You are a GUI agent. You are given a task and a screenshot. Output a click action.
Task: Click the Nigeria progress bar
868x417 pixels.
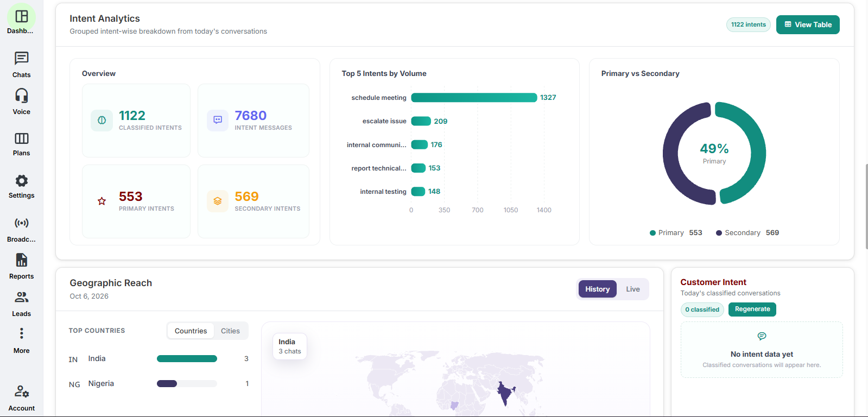[x=187, y=384]
